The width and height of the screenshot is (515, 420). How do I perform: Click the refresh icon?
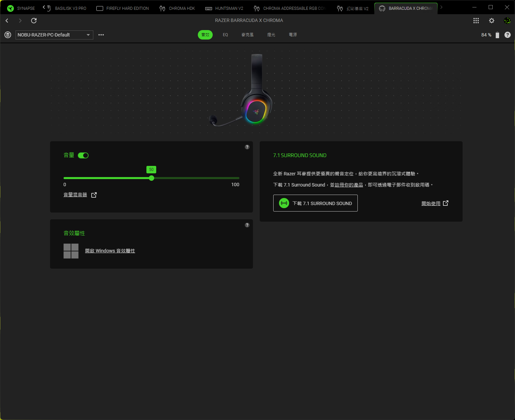pos(34,21)
